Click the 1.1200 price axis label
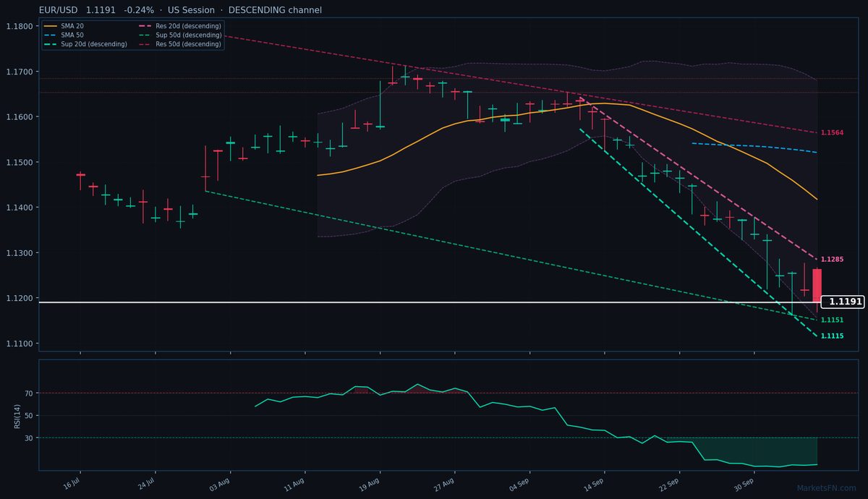Screen dimensions: 868x499 coord(19,298)
